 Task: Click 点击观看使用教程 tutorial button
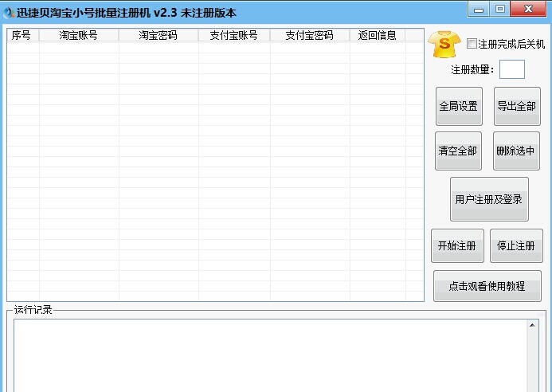(487, 286)
